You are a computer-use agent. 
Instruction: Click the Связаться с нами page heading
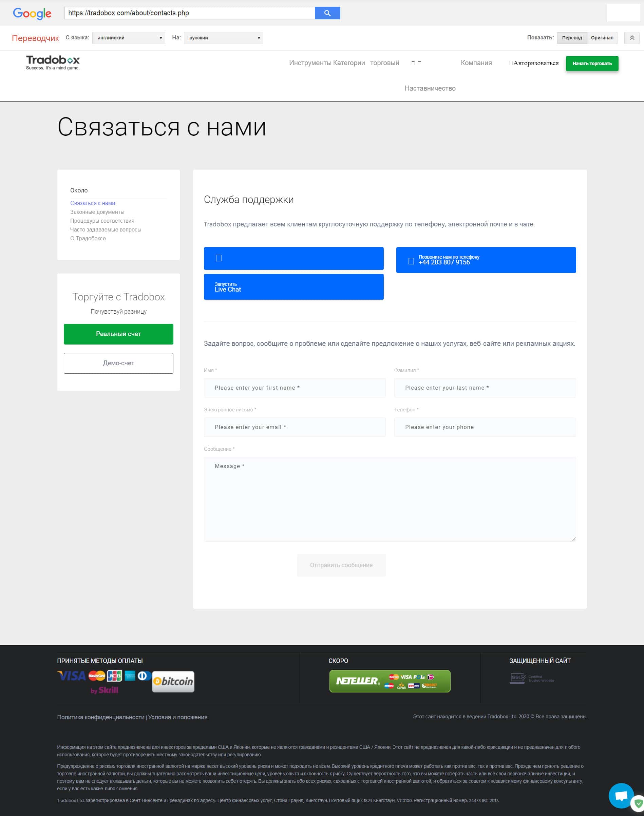(162, 127)
